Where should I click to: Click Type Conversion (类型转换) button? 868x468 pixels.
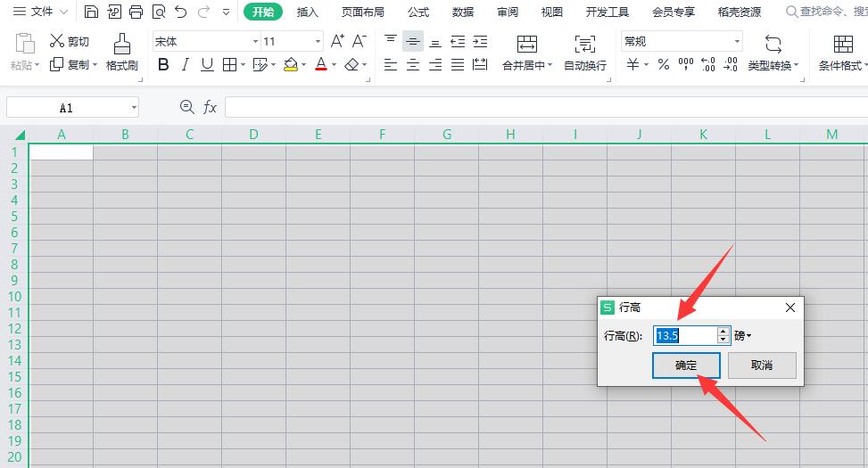(773, 53)
